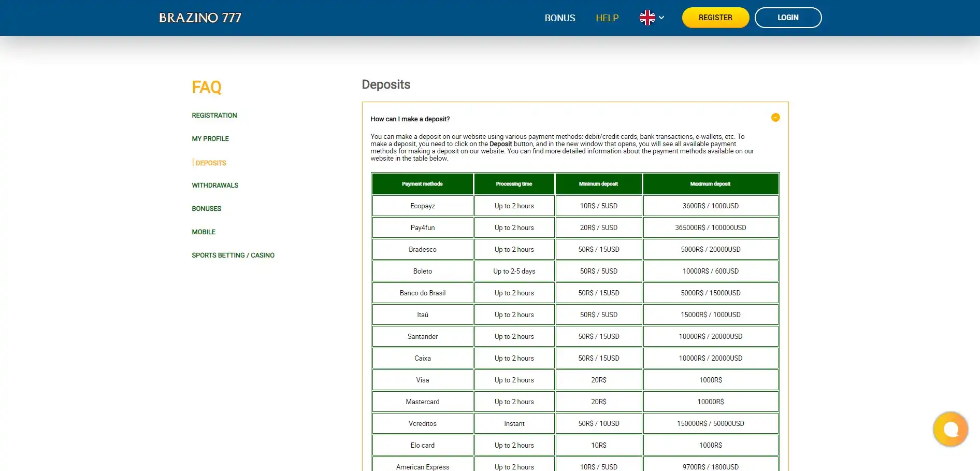This screenshot has width=980, height=471.
Task: Expand the language dropdown chevron
Action: (x=661, y=18)
